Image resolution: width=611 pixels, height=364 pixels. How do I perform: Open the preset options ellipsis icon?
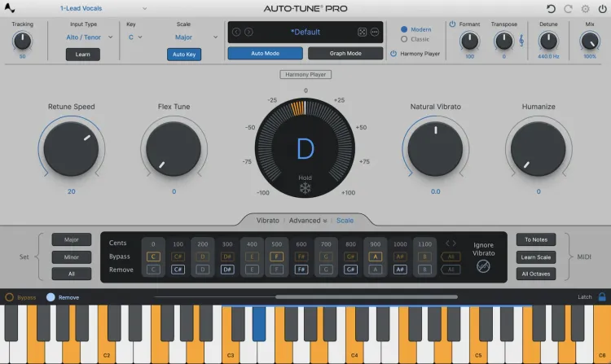(375, 32)
